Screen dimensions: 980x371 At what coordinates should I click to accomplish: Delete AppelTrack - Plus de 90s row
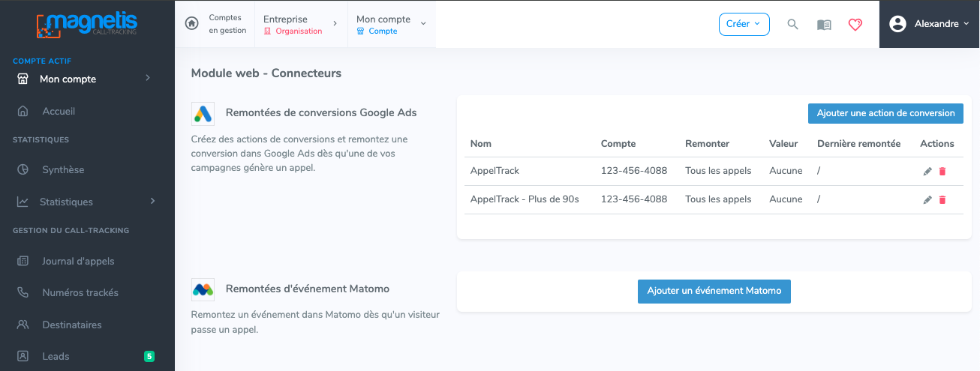(x=942, y=199)
